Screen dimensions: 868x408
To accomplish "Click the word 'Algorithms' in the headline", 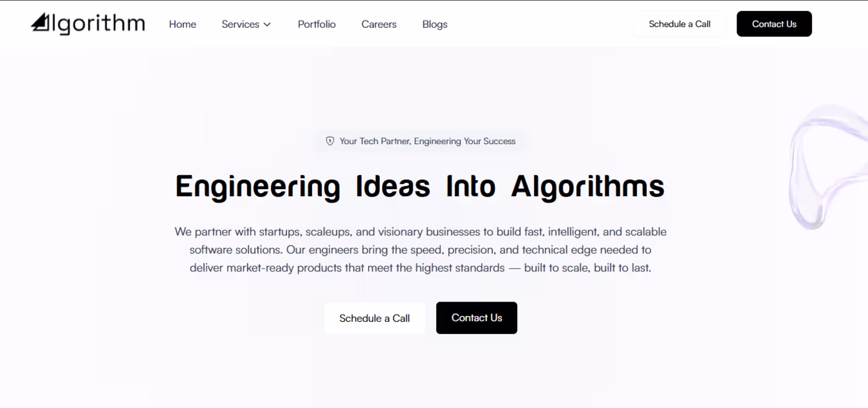I will (587, 187).
